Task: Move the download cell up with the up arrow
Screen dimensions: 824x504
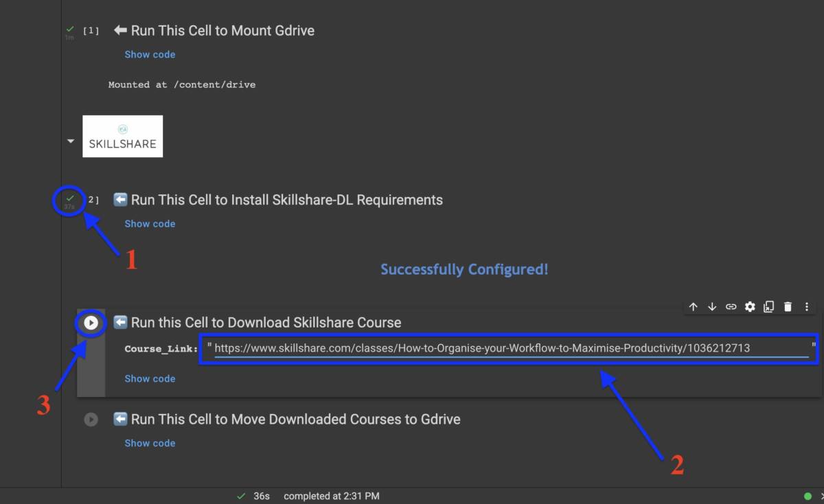Action: point(694,307)
